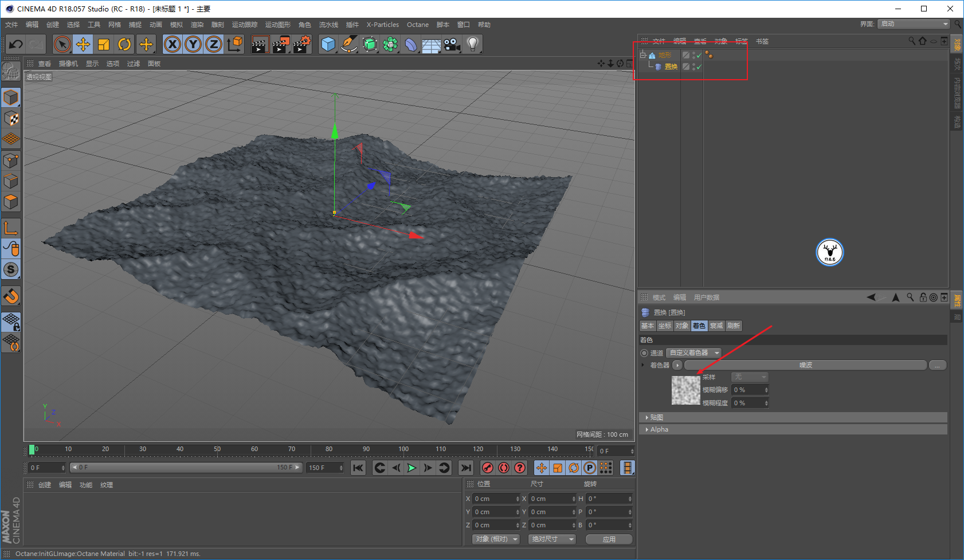Screen dimensions: 964x560
Task: Switch to 对象 attribute tab
Action: coord(682,326)
